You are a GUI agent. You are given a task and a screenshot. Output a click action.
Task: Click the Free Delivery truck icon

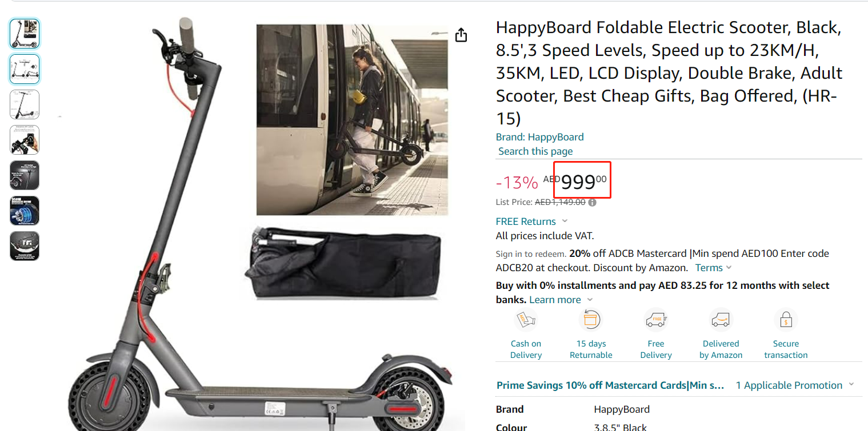[x=656, y=320]
